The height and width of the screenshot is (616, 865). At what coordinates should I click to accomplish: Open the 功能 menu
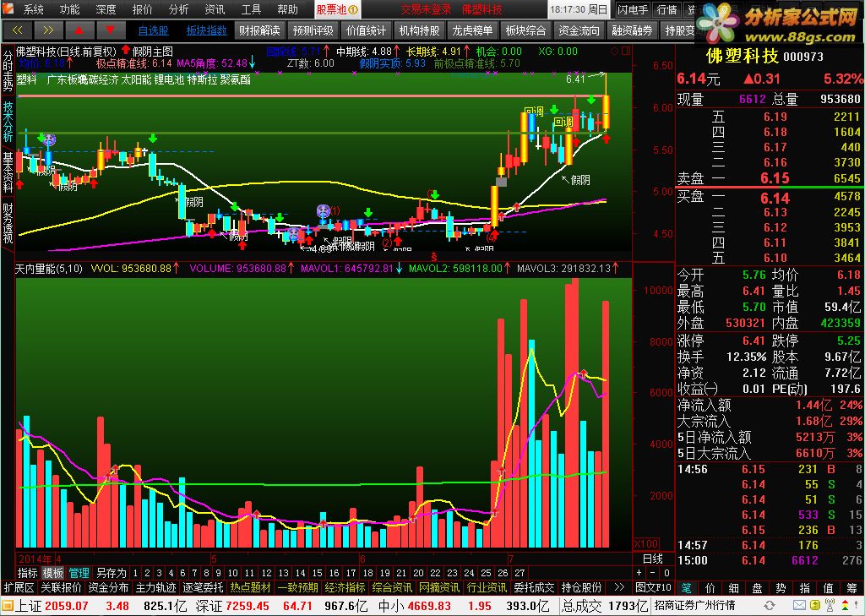pos(69,9)
